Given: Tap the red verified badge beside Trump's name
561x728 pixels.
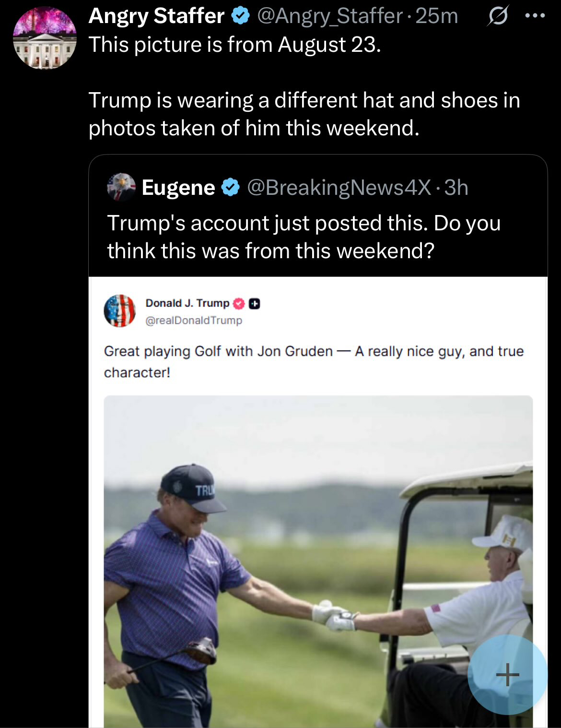Looking at the screenshot, I should [x=239, y=303].
